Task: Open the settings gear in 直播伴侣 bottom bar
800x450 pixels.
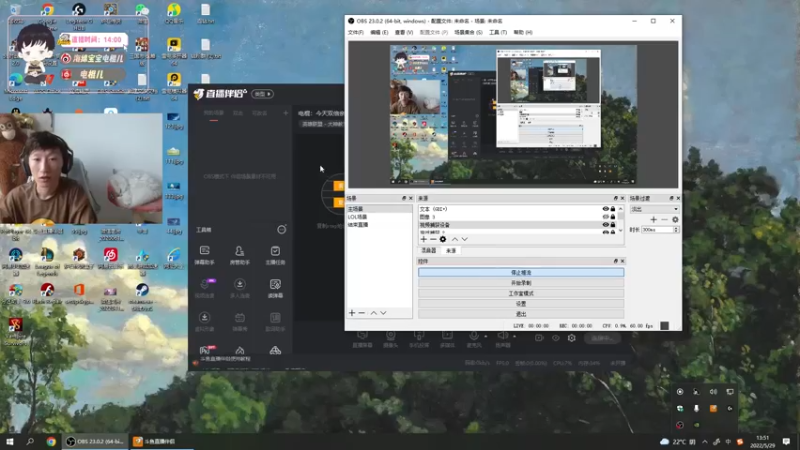Action: point(571,338)
